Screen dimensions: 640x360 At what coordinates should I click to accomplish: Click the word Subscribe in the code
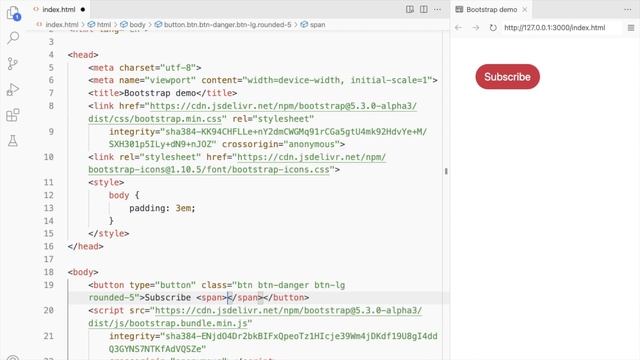pyautogui.click(x=168, y=298)
